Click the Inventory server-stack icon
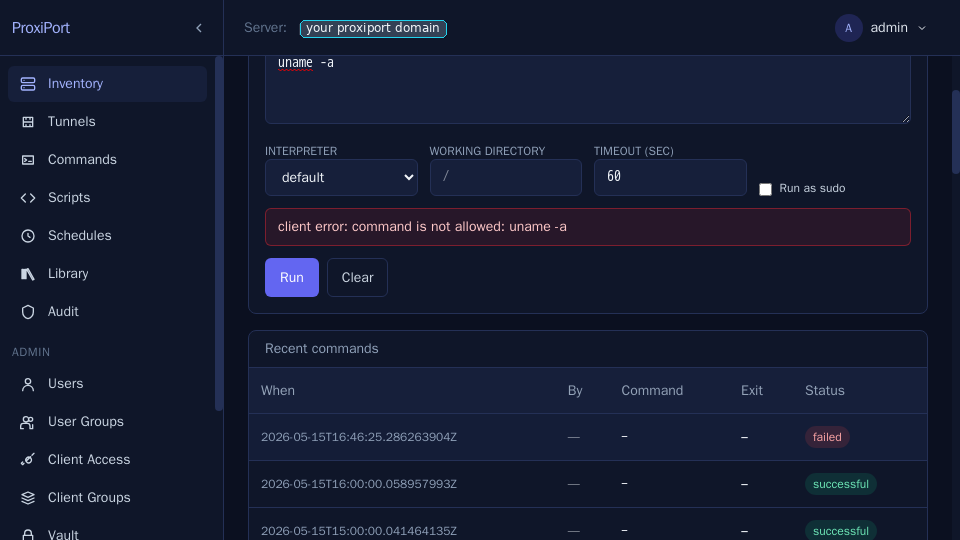Screen dimensions: 960x540 click(28, 84)
